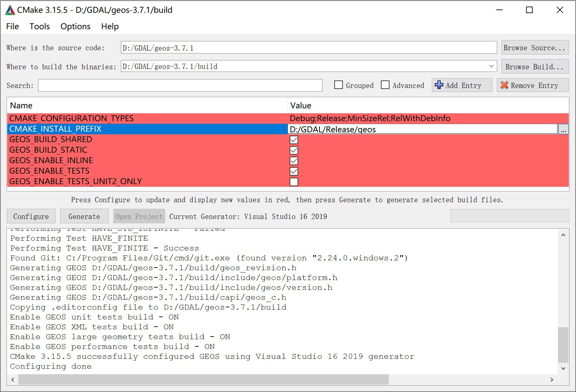Click the output log vertical scrollbar thumb
Screen dimensions: 576x392
(x=563, y=345)
